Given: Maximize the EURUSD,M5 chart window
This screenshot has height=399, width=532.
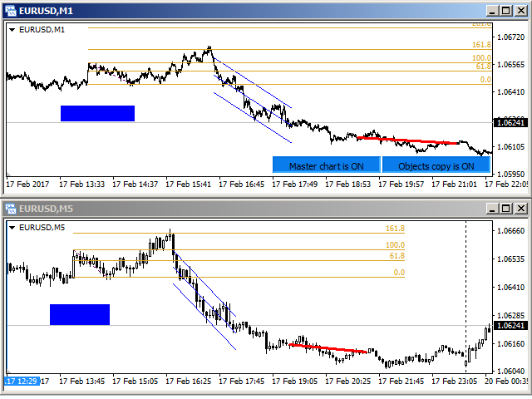Looking at the screenshot, I should pyautogui.click(x=505, y=208).
